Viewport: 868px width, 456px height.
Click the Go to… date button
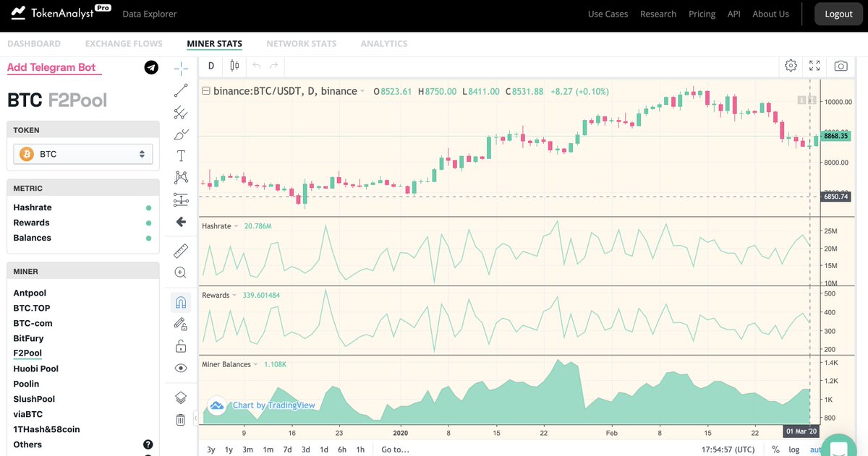(396, 449)
